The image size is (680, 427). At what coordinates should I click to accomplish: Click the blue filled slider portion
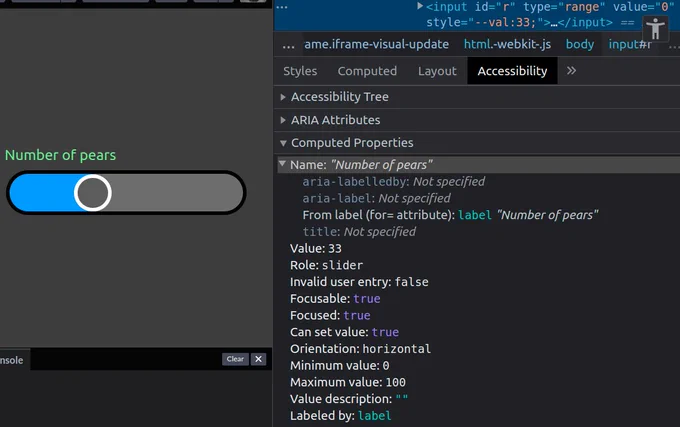[x=42, y=192]
